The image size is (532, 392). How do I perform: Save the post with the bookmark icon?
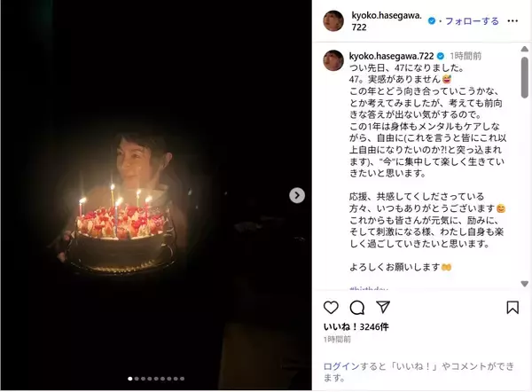click(x=512, y=308)
